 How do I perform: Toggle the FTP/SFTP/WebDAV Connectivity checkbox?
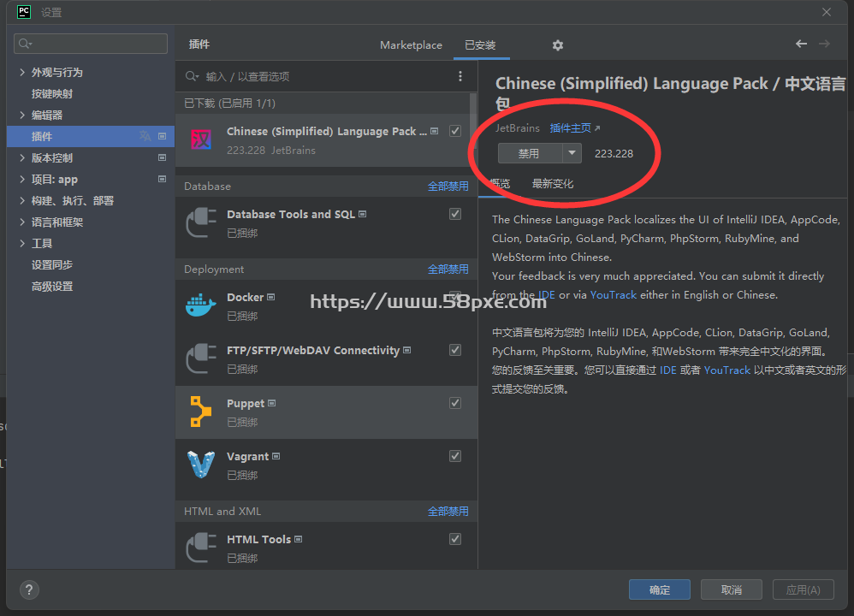coord(455,350)
